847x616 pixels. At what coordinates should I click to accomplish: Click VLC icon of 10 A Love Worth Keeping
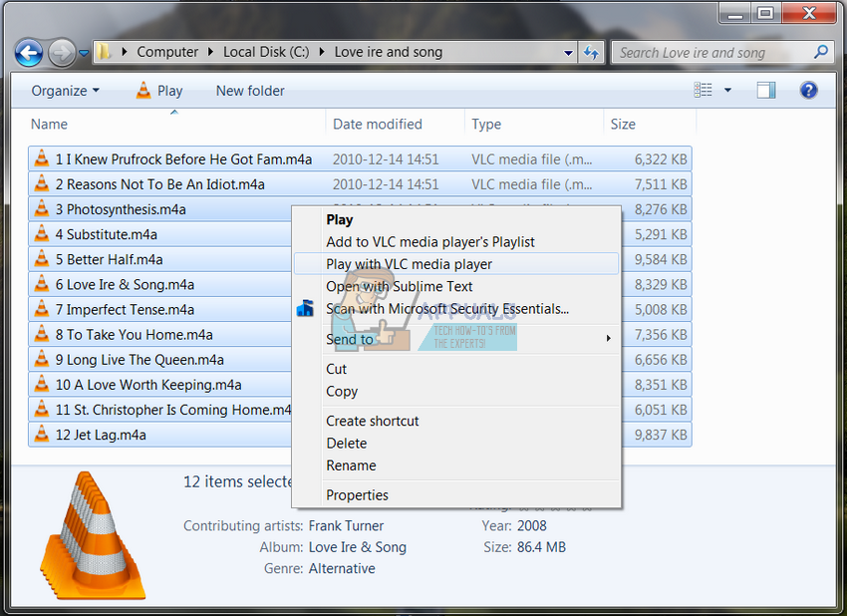tap(42, 384)
